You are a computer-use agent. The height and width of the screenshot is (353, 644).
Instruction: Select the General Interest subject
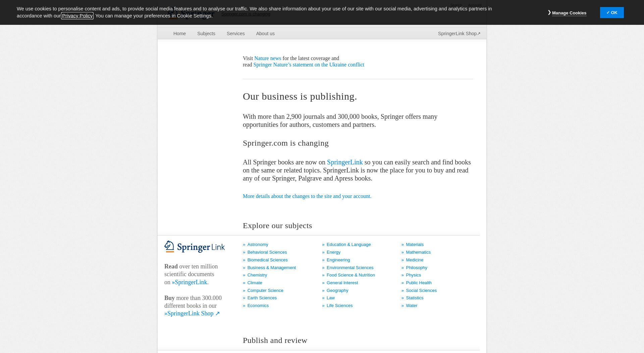tap(342, 283)
